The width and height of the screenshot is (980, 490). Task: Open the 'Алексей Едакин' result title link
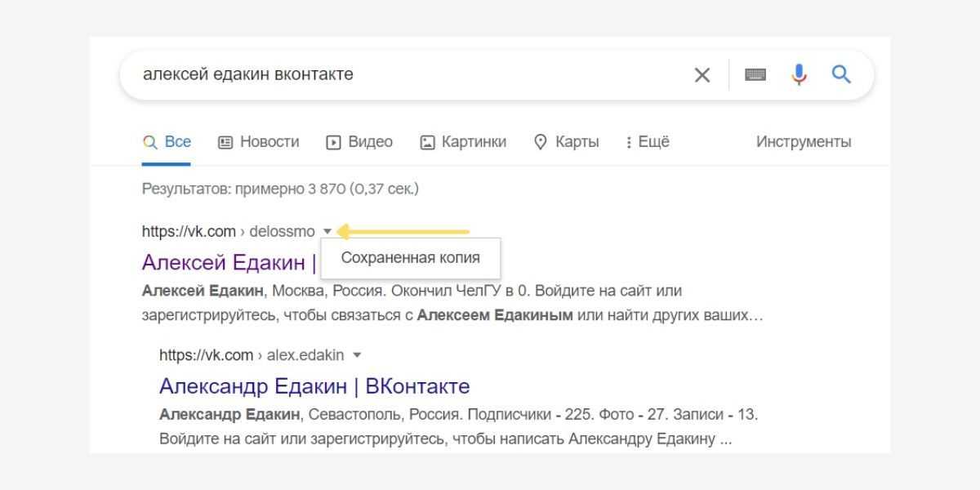point(229,263)
